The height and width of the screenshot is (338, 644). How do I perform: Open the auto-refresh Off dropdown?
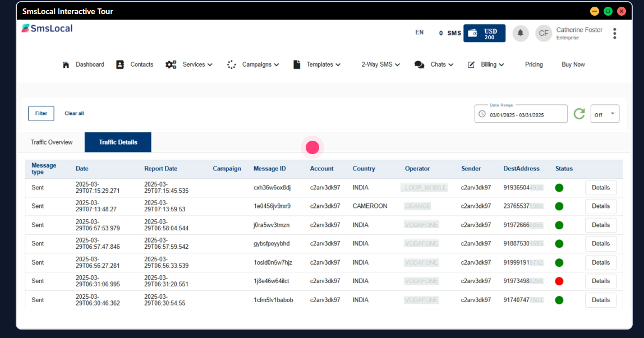(x=605, y=114)
